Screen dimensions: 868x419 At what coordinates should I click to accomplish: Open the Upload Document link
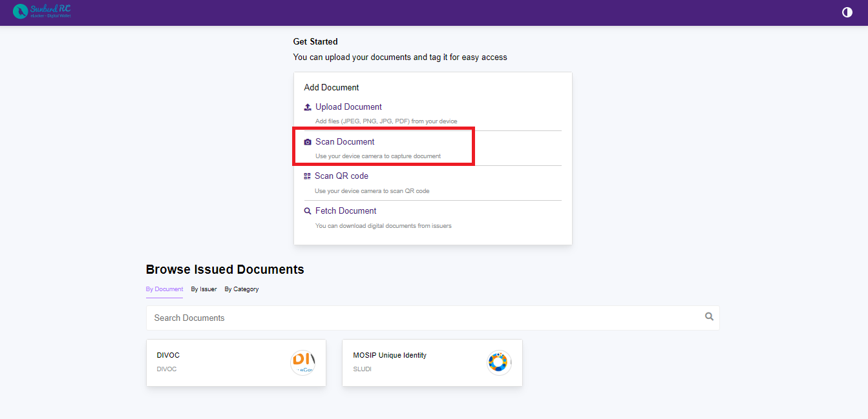pos(348,107)
